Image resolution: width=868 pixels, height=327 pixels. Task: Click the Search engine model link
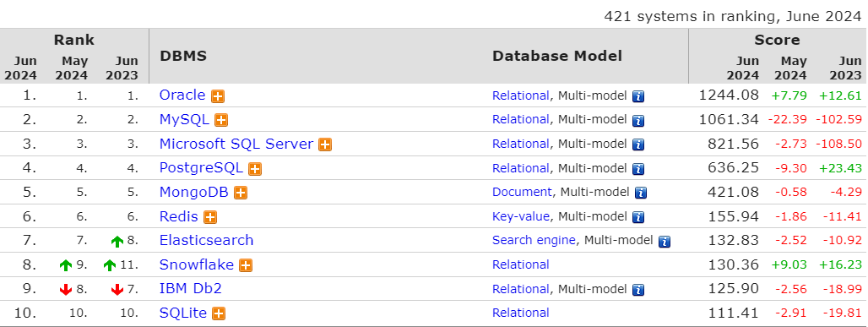pyautogui.click(x=534, y=241)
